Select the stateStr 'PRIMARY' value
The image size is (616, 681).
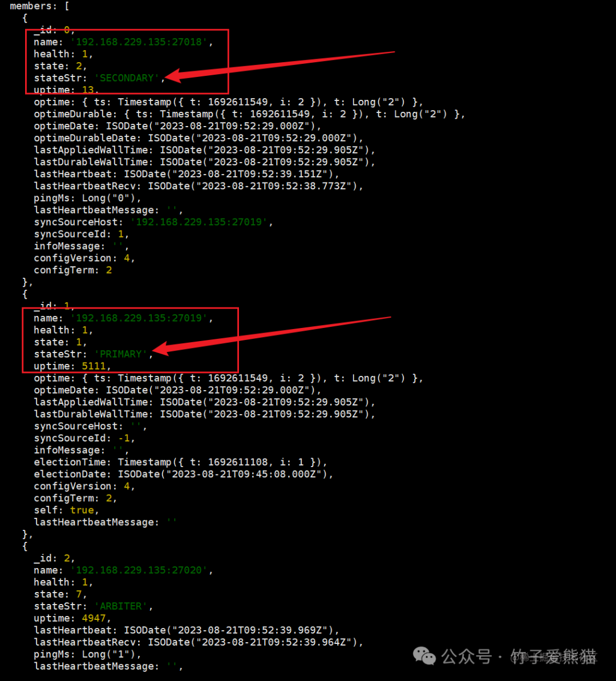point(121,354)
